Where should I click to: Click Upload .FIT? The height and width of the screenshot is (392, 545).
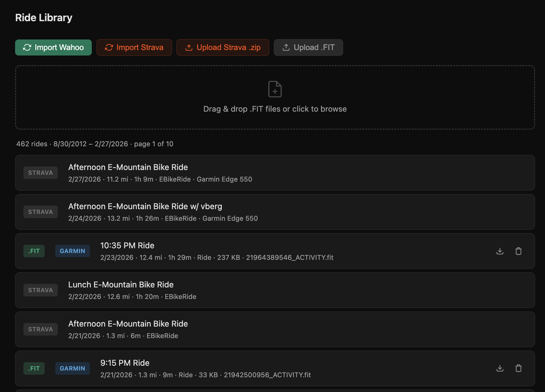(x=308, y=47)
